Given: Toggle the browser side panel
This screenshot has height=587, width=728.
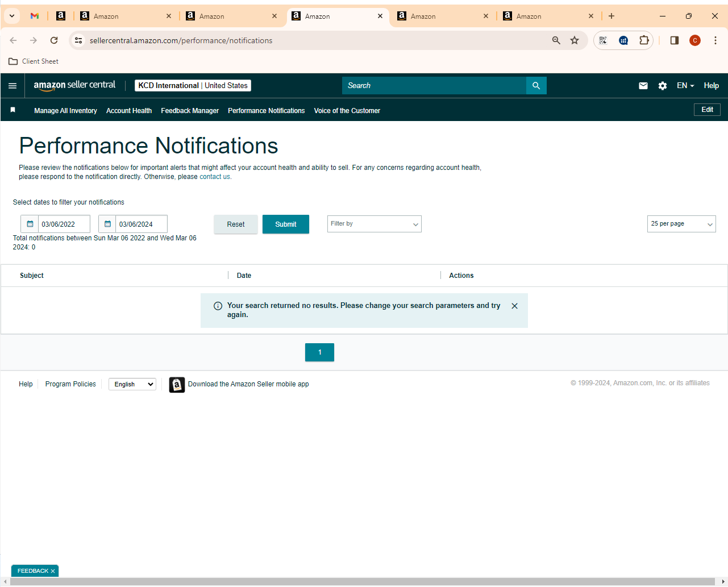Looking at the screenshot, I should [675, 40].
